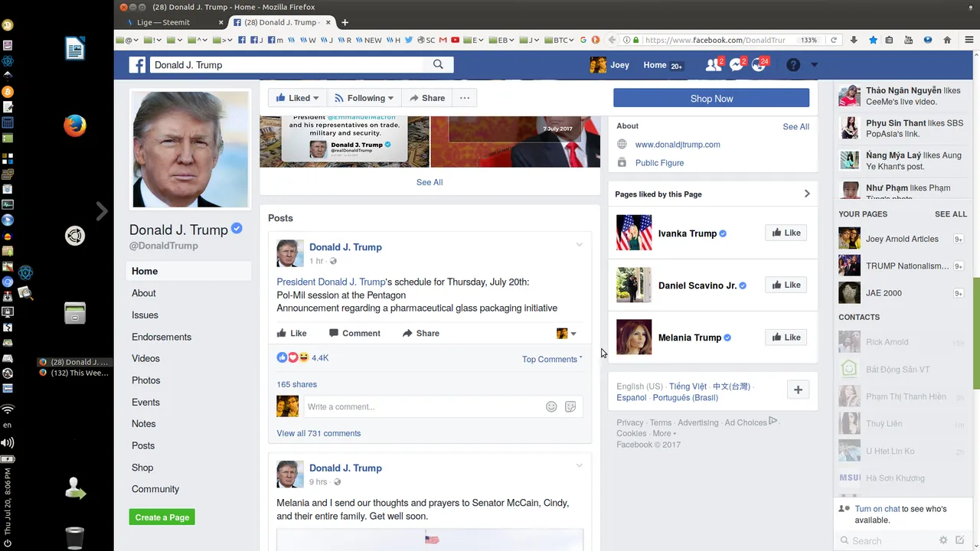
Task: Click the Comment button on first post
Action: coord(354,333)
